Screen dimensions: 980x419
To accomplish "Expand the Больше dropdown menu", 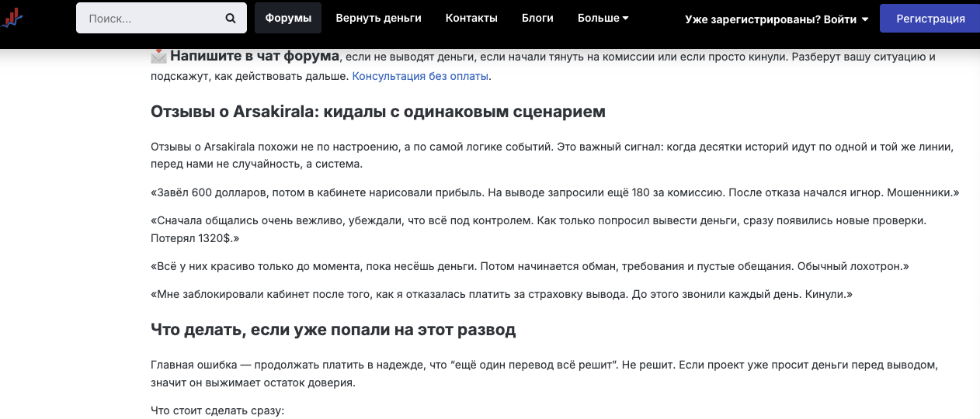I will (603, 18).
